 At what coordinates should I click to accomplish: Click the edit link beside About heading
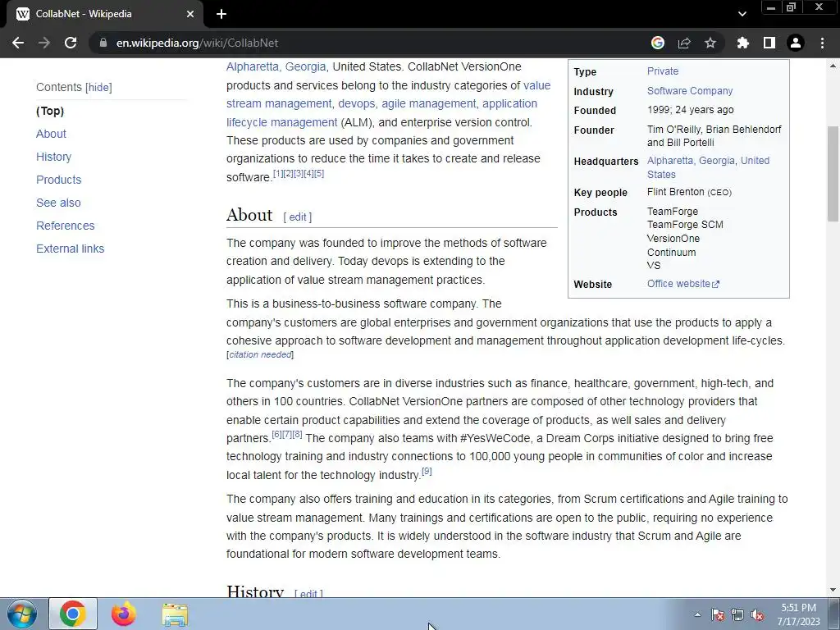pyautogui.click(x=297, y=217)
